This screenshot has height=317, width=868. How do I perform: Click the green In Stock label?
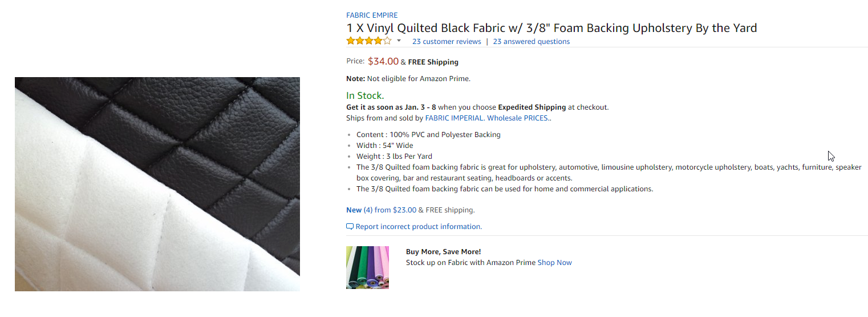click(x=365, y=96)
